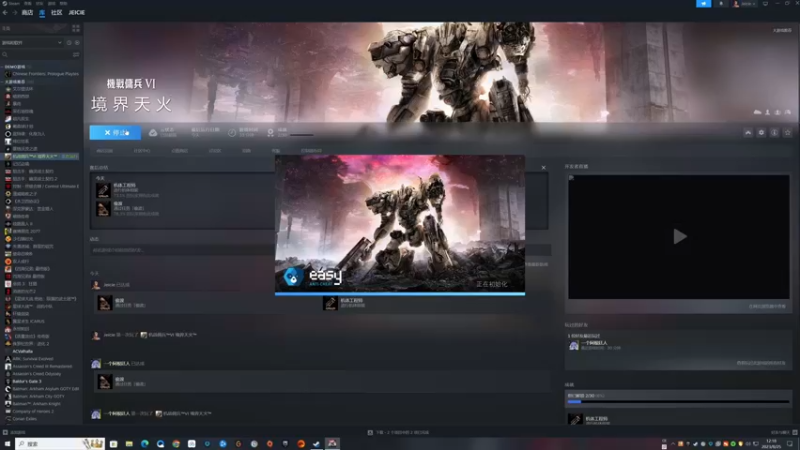Open game information icon

(x=774, y=133)
